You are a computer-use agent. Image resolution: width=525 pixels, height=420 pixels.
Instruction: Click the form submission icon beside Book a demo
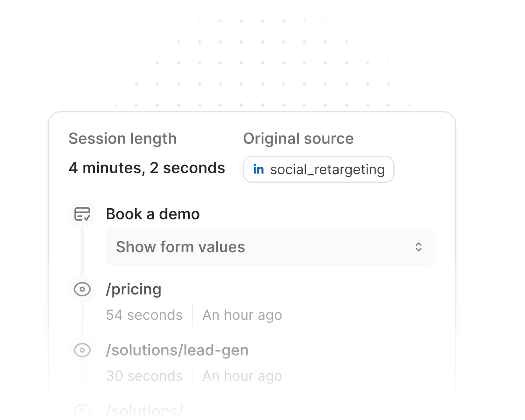coord(82,214)
